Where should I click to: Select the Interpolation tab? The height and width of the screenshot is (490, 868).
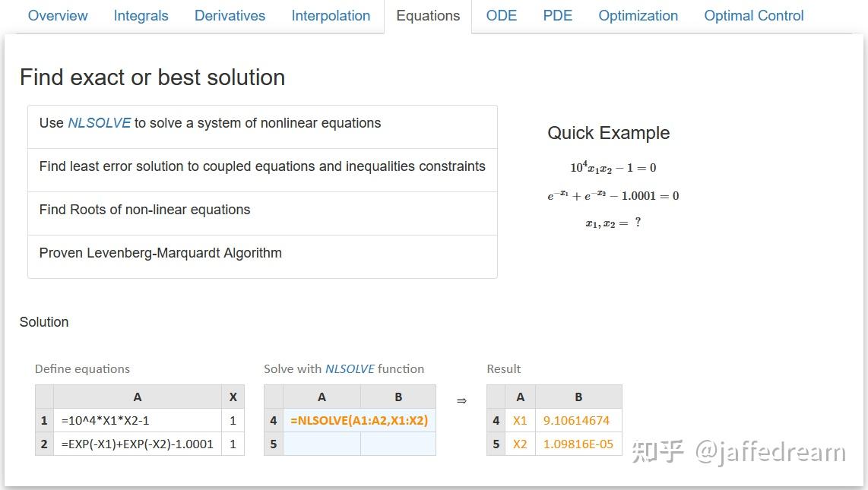coord(331,16)
